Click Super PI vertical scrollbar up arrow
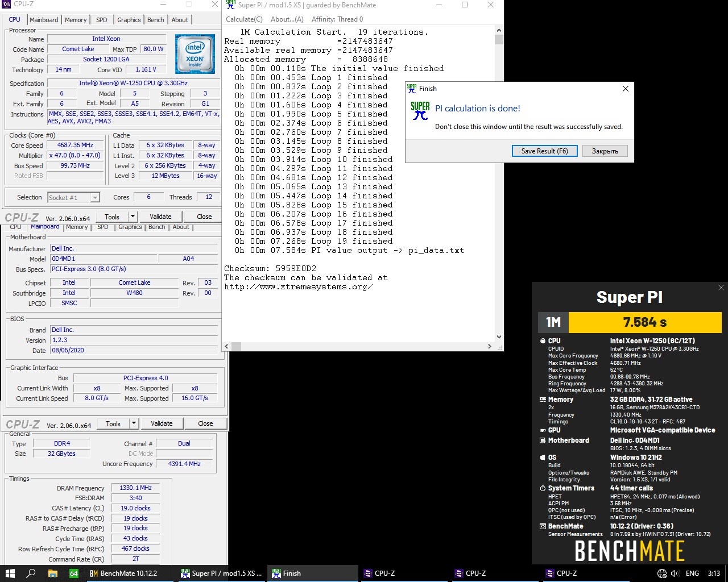 pos(499,30)
